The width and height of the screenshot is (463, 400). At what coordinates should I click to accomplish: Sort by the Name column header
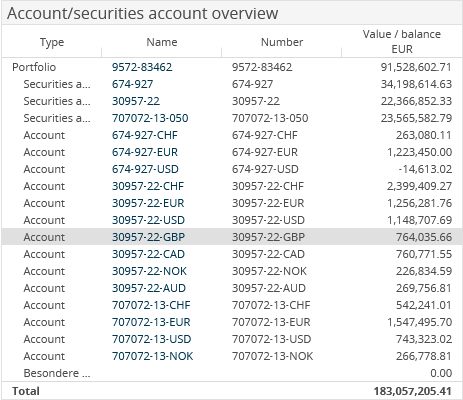click(x=162, y=42)
